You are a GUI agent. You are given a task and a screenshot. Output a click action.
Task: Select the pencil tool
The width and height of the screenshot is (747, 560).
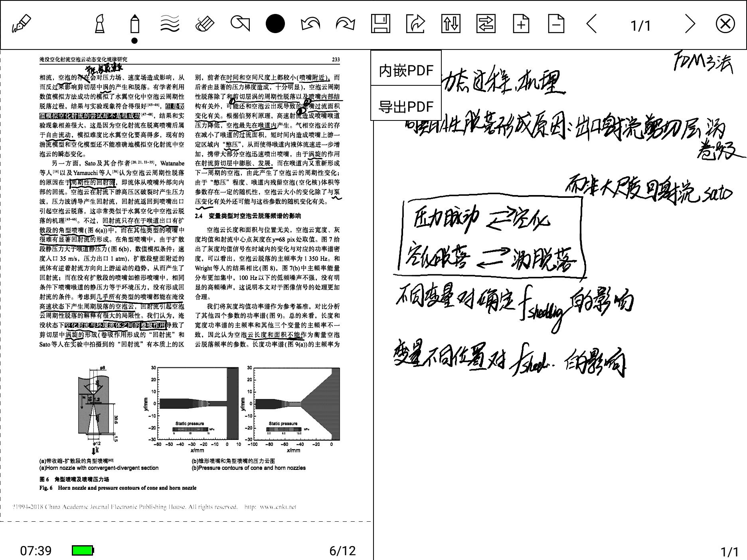134,25
